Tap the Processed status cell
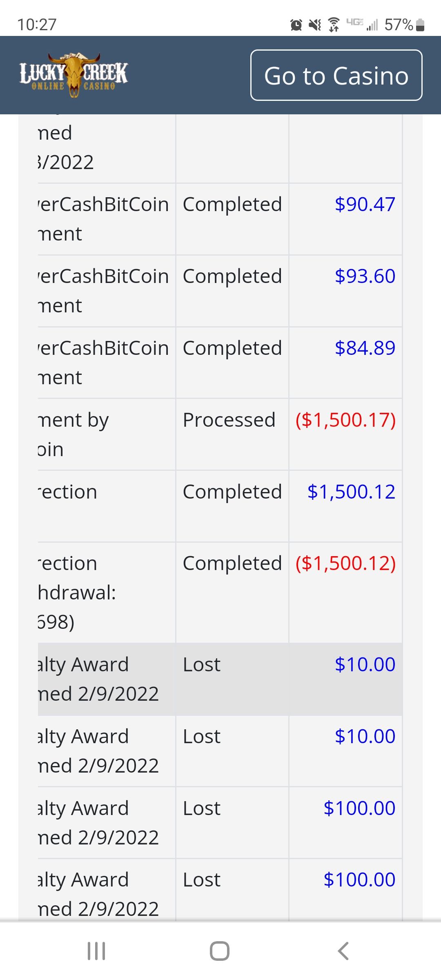Screen dimensions: 441x980 (229, 420)
